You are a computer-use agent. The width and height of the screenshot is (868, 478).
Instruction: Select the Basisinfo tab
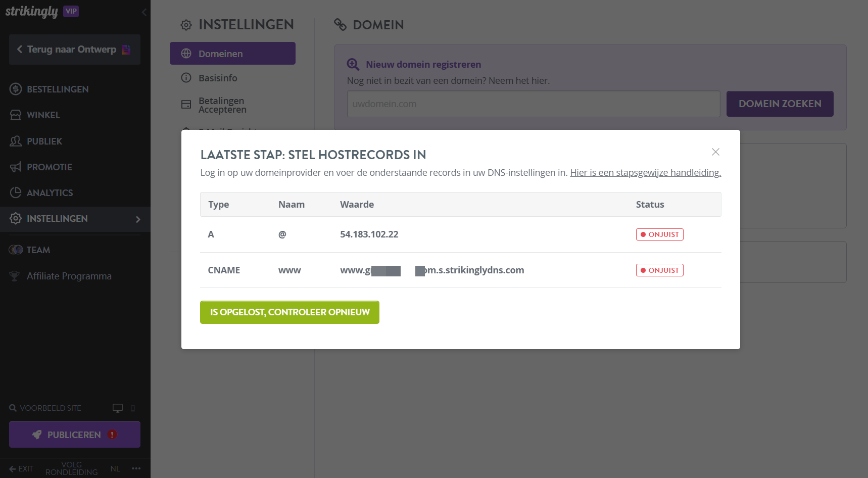coord(218,78)
